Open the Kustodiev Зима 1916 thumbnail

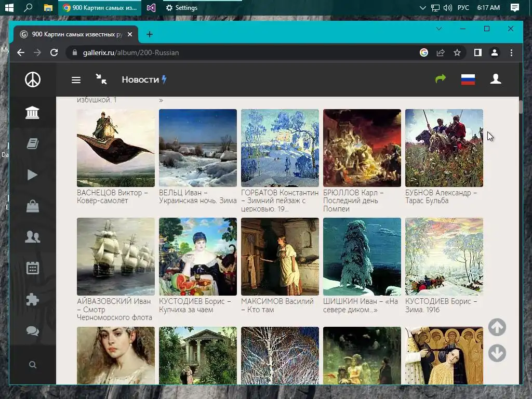pyautogui.click(x=444, y=257)
